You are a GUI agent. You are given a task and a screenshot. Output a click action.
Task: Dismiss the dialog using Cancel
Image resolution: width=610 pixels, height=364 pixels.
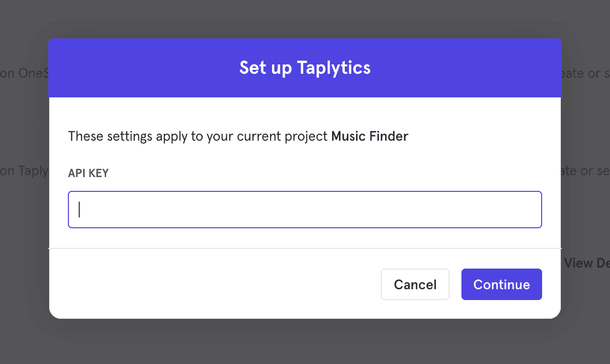[415, 284]
